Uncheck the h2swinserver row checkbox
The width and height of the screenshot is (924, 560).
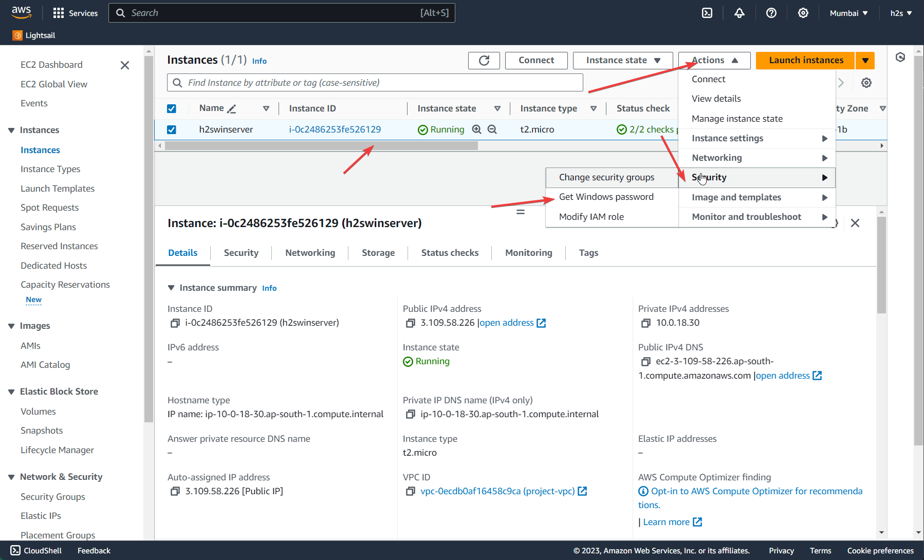pyautogui.click(x=171, y=129)
